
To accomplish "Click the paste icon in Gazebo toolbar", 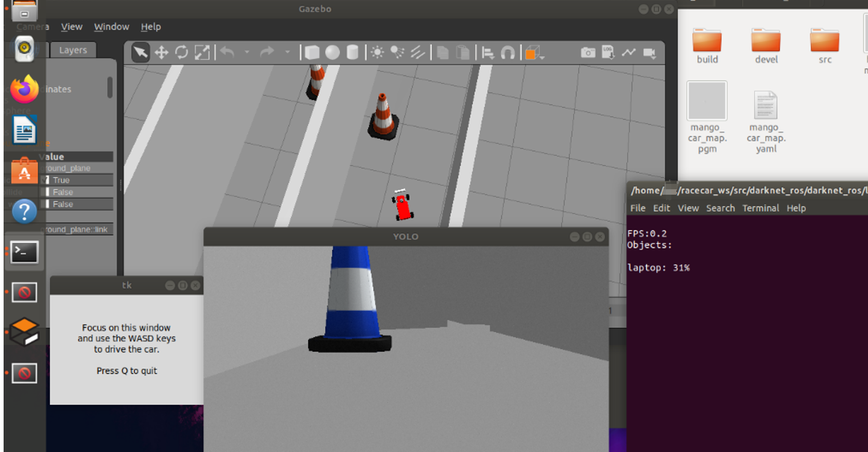I will click(463, 53).
